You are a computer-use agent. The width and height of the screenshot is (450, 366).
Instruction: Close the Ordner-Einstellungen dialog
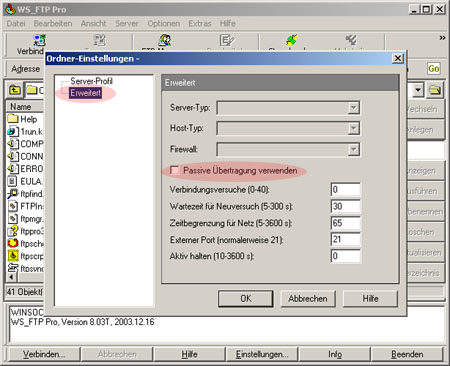(398, 59)
